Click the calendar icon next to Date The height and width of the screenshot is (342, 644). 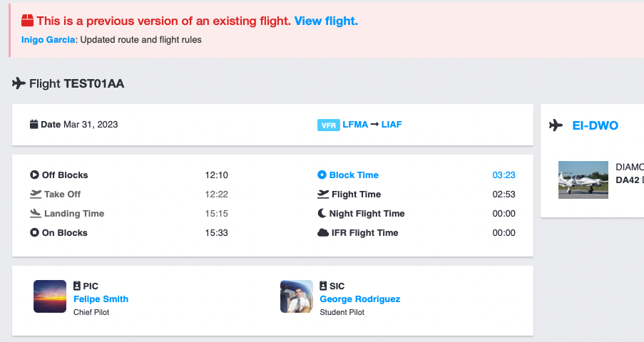tap(34, 125)
